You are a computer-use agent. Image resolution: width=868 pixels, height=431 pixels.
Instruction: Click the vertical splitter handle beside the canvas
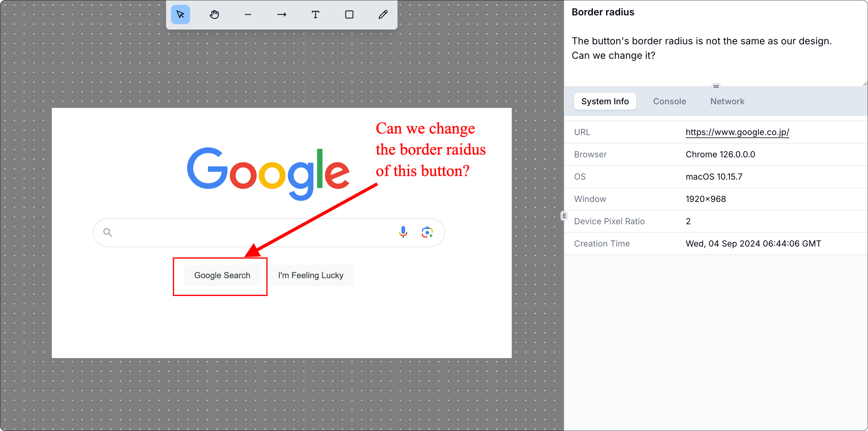[564, 216]
